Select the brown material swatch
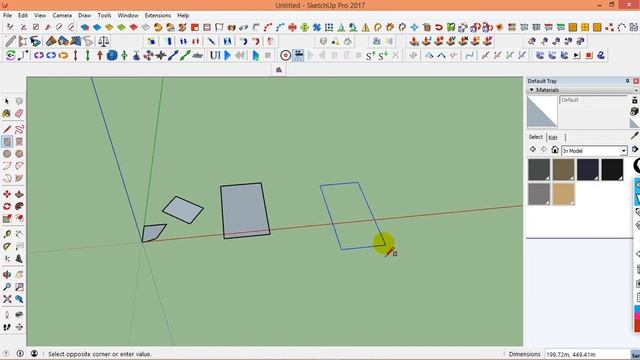Viewport: 640px width, 360px height. 563,169
